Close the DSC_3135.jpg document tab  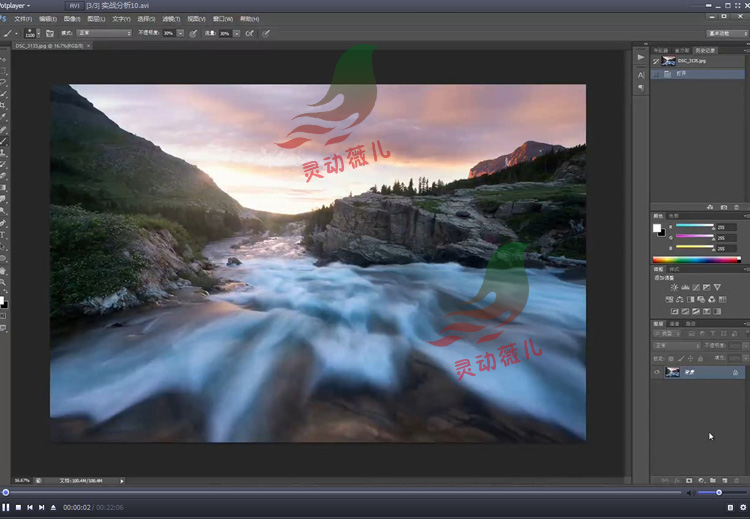pos(88,46)
